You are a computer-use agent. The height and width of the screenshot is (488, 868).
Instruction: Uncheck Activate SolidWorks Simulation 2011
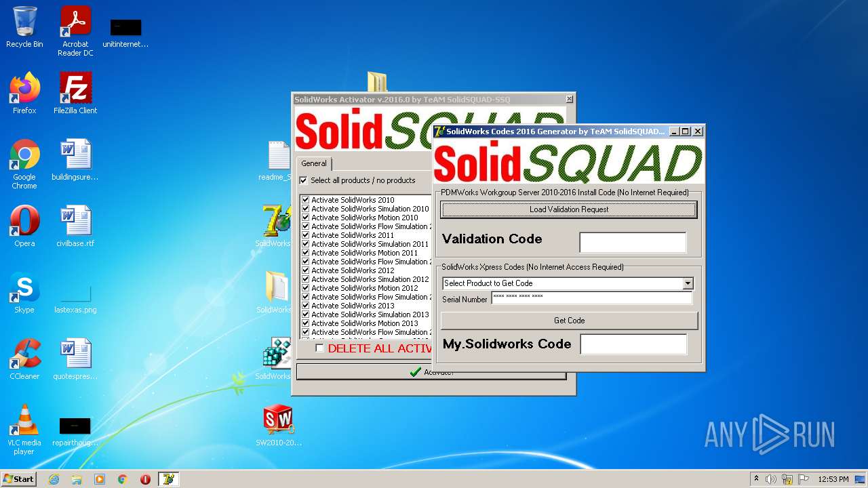click(x=306, y=244)
